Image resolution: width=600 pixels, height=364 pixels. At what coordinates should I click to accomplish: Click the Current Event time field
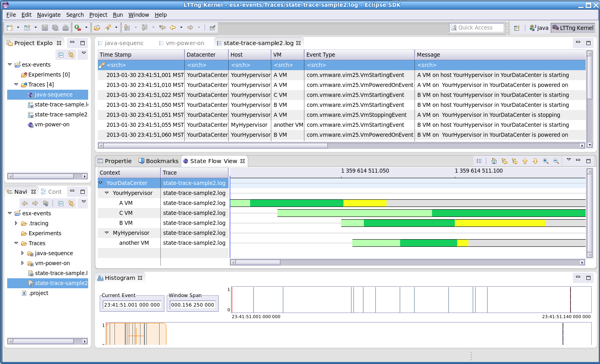tap(132, 305)
